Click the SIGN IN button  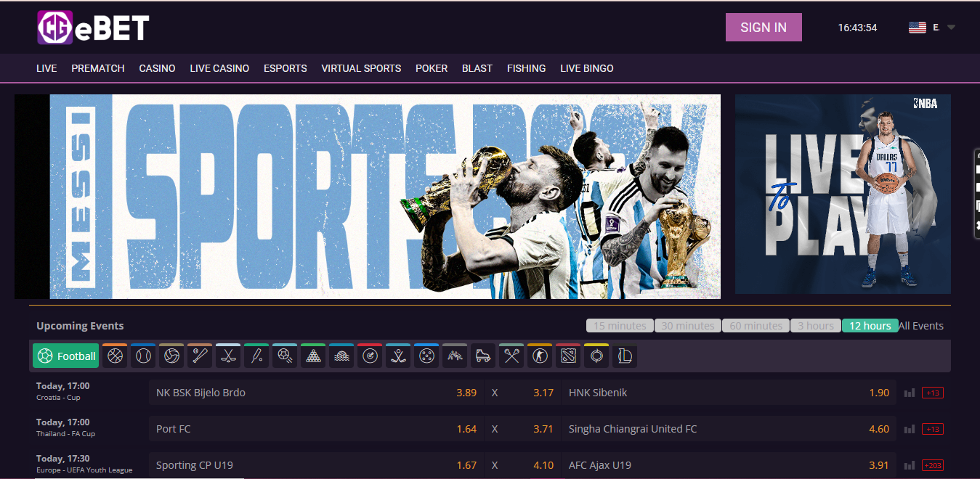click(764, 28)
